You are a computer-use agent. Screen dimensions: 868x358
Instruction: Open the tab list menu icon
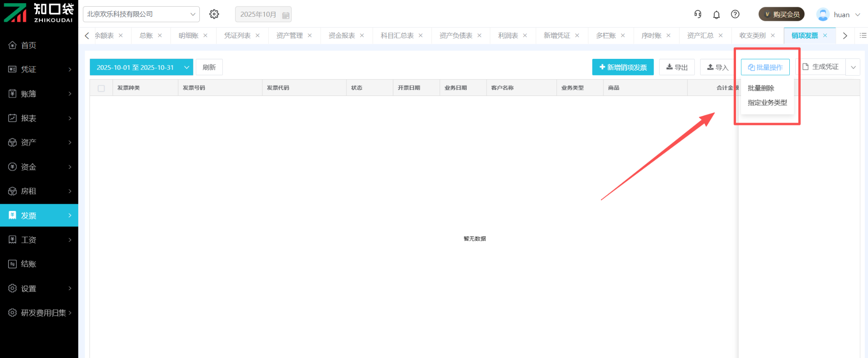(x=863, y=35)
